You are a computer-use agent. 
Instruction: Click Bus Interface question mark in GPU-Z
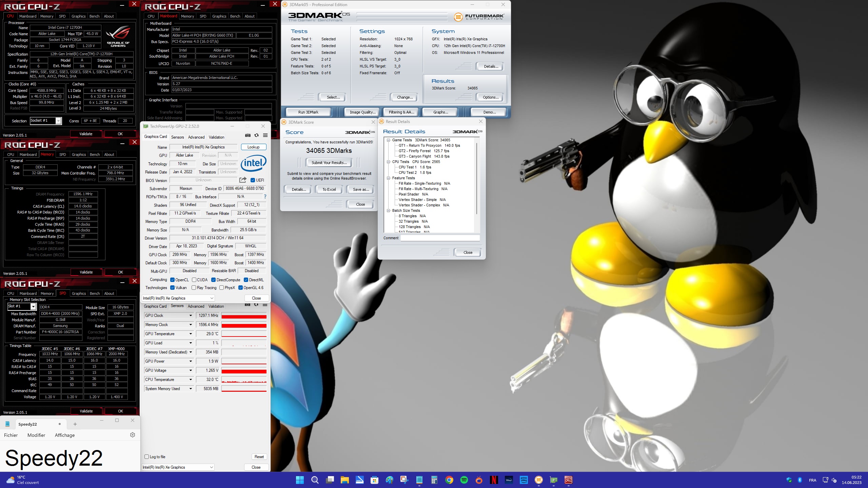coord(265,197)
